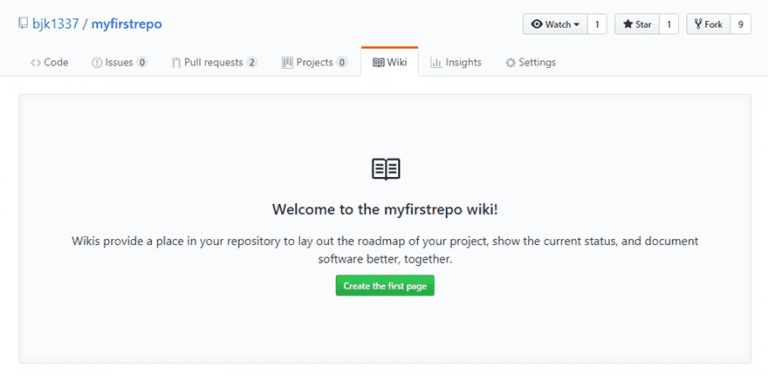View the fork count of 9
This screenshot has height=375, width=768.
click(x=741, y=24)
